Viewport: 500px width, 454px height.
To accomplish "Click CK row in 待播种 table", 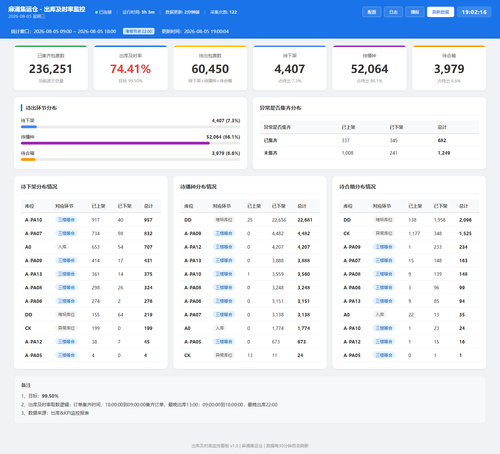I will point(250,355).
